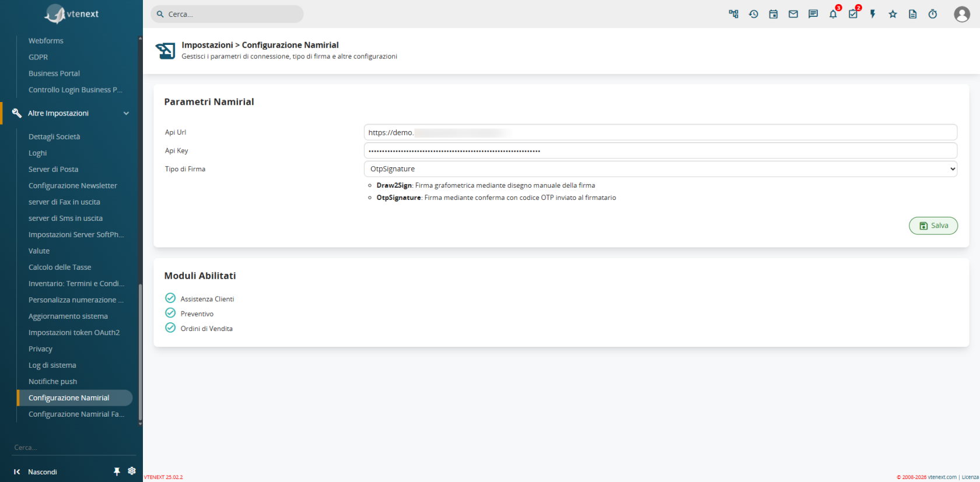Open Dettagli Società in the sidebar
980x482 pixels.
point(54,137)
